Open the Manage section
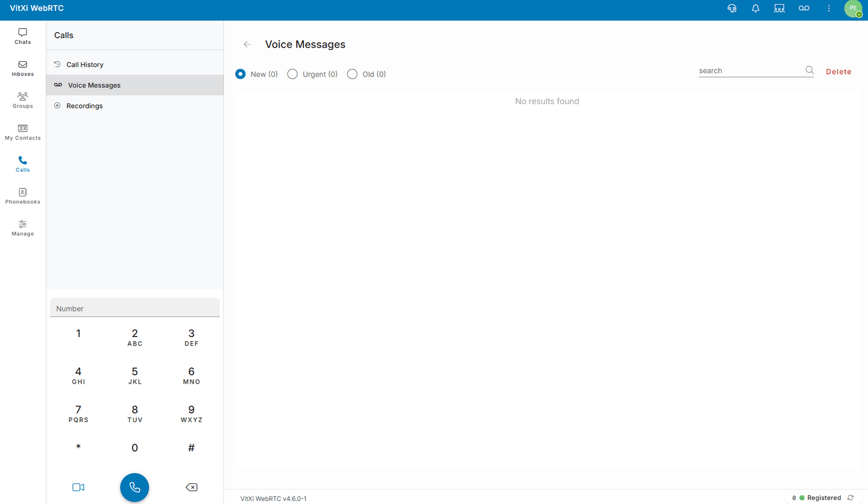The height and width of the screenshot is (504, 868). pos(22,227)
